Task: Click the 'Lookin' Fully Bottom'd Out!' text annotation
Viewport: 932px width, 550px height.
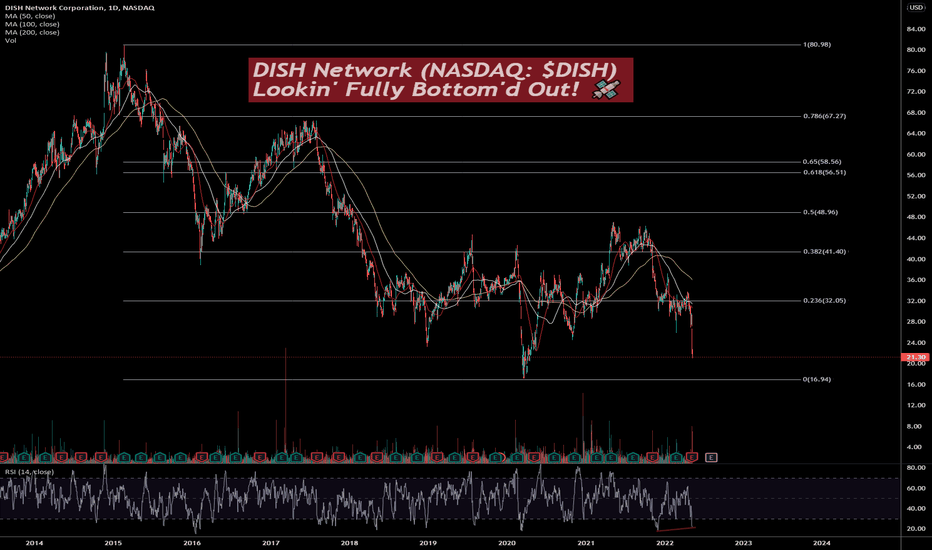Action: point(415,90)
